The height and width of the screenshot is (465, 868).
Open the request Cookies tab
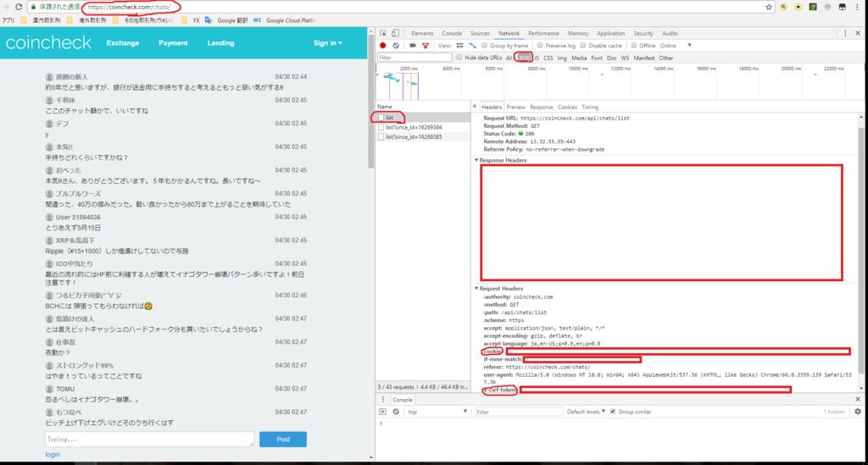click(x=567, y=108)
